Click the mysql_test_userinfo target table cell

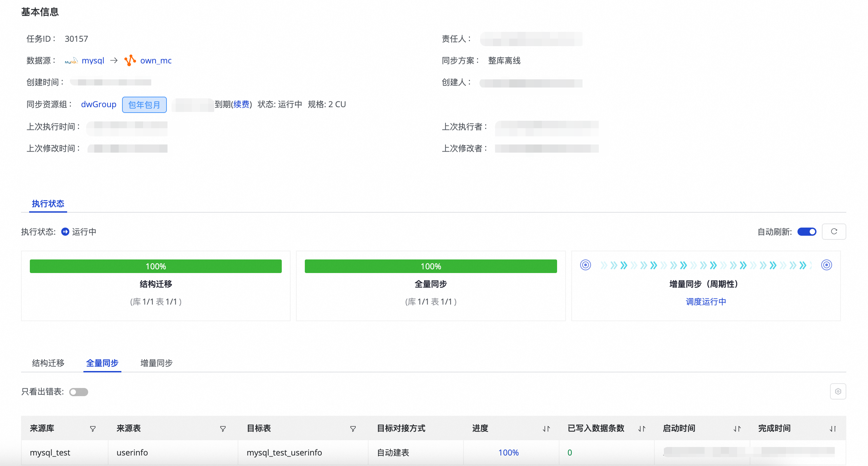284,452
